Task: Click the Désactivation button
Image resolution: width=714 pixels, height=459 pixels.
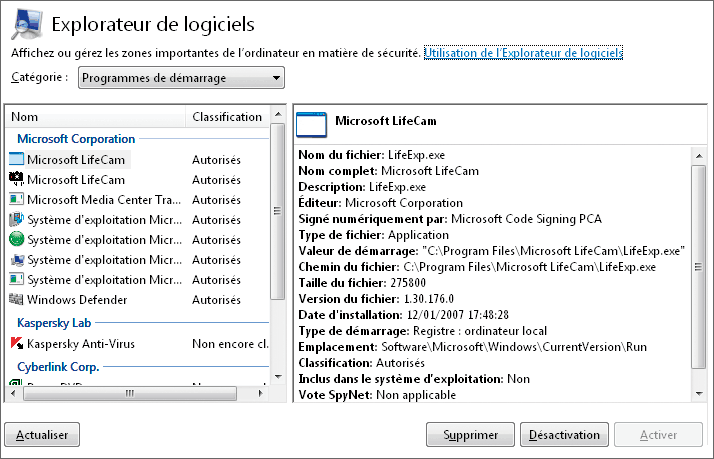Action: pos(564,435)
